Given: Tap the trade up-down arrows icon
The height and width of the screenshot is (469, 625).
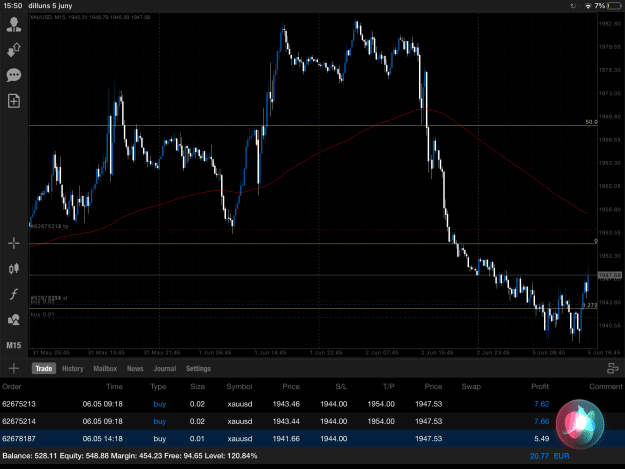Looking at the screenshot, I should point(14,50).
